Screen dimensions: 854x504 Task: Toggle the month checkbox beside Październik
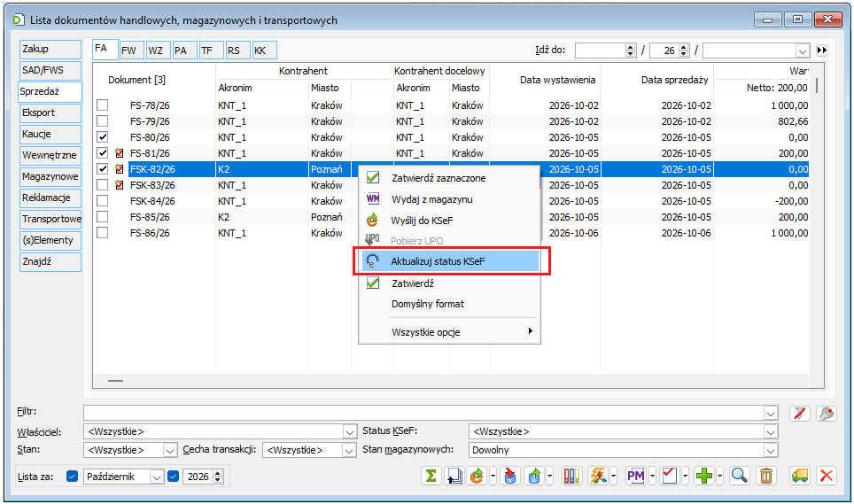72,477
